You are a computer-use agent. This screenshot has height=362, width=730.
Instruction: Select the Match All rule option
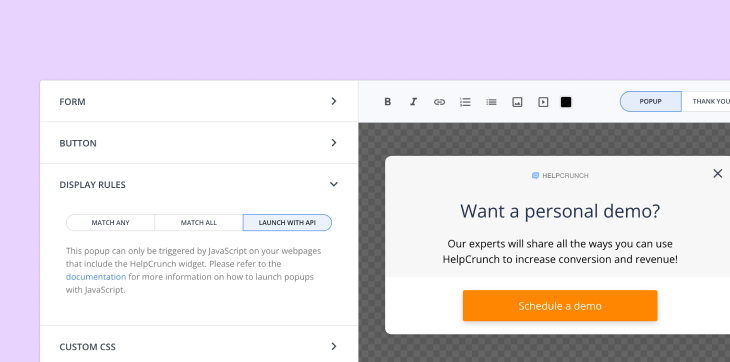pos(199,222)
